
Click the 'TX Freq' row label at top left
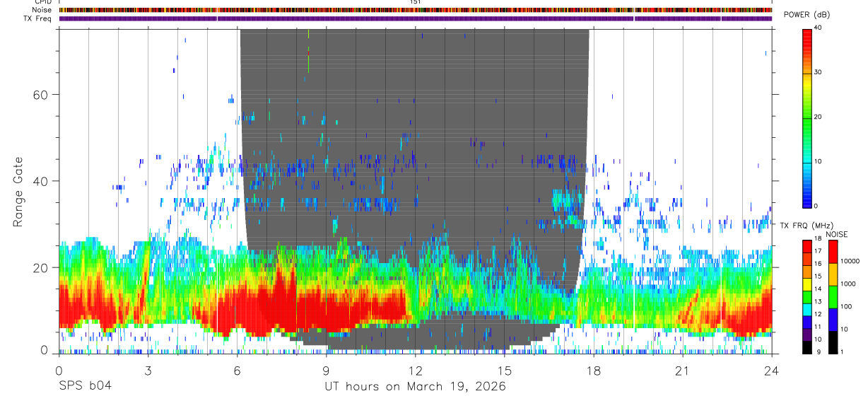point(37,18)
